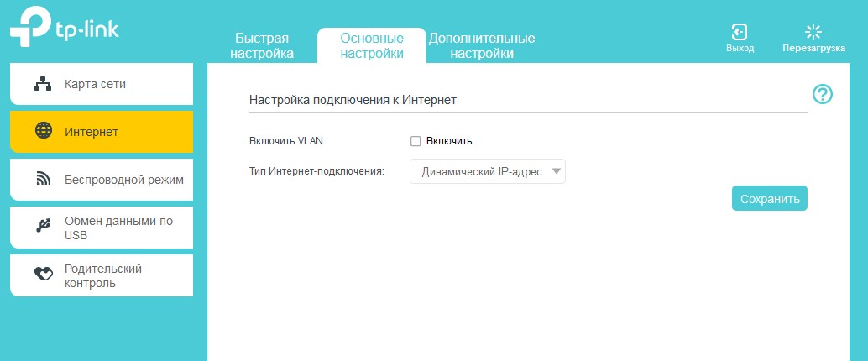Click the globe icon beside Интернет
Image resolution: width=868 pixels, height=361 pixels.
(43, 131)
